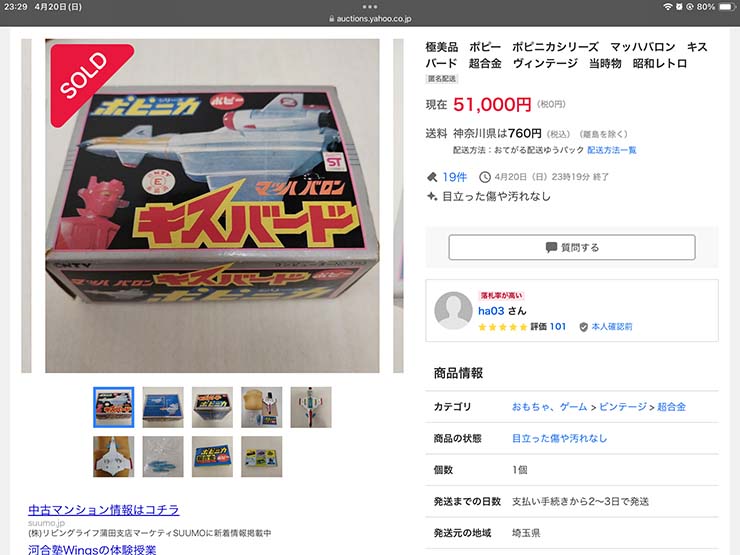
Task: View the 19件 bid history
Action: coord(454,177)
